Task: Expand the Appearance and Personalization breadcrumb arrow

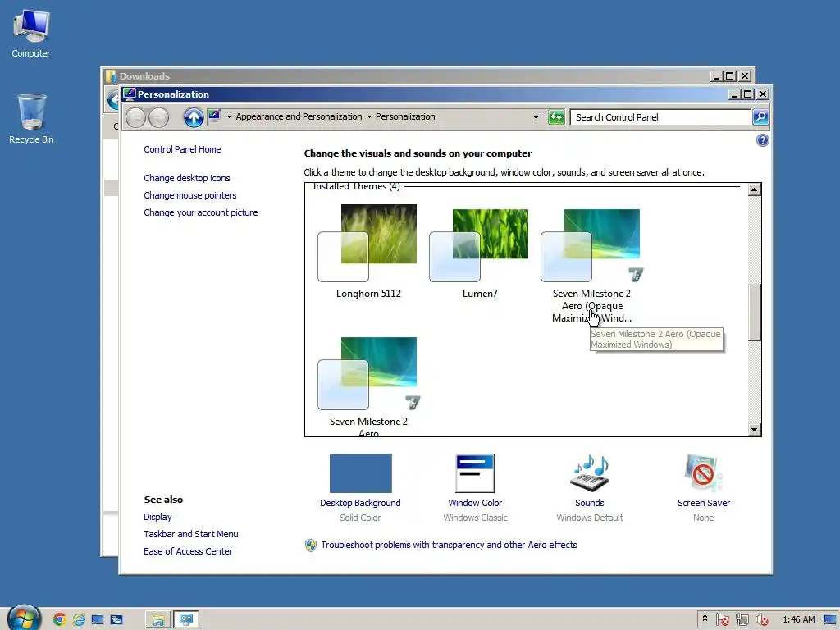Action: 369,116
